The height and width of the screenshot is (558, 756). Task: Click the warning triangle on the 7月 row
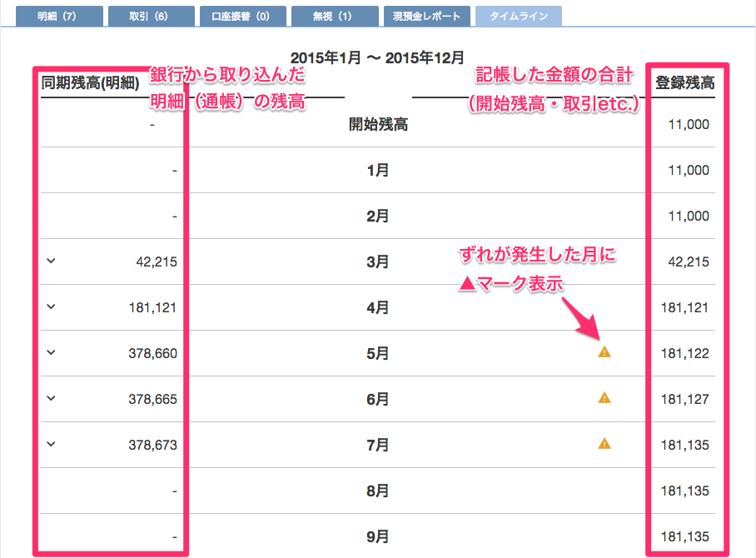[604, 445]
